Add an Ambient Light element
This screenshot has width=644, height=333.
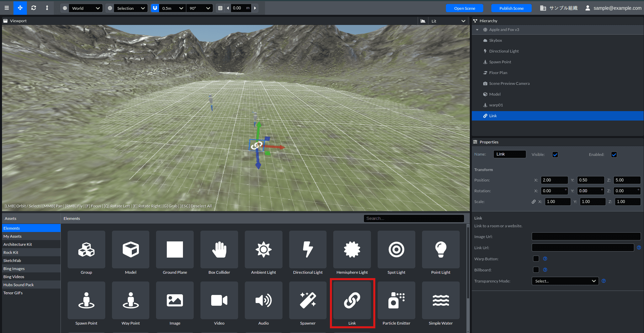point(263,249)
